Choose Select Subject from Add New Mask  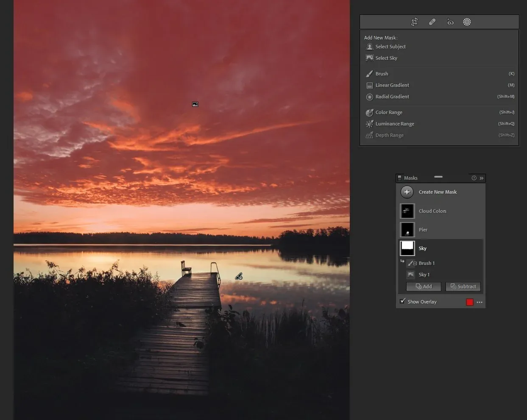point(390,47)
